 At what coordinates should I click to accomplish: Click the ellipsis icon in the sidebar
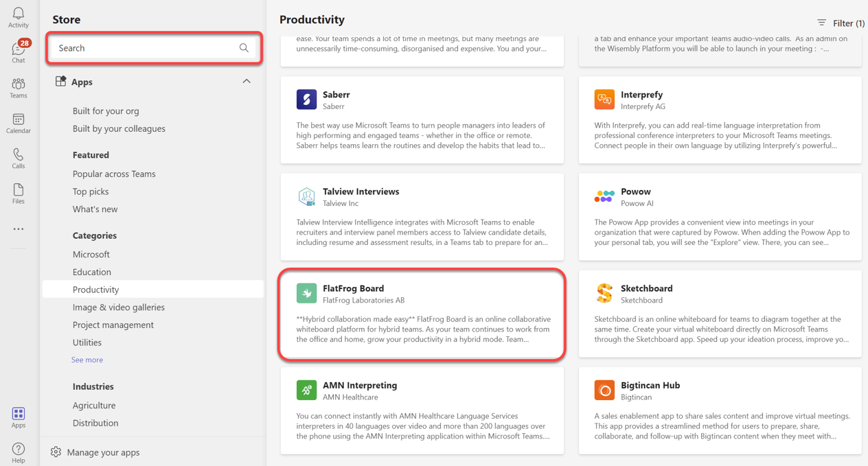[18, 229]
